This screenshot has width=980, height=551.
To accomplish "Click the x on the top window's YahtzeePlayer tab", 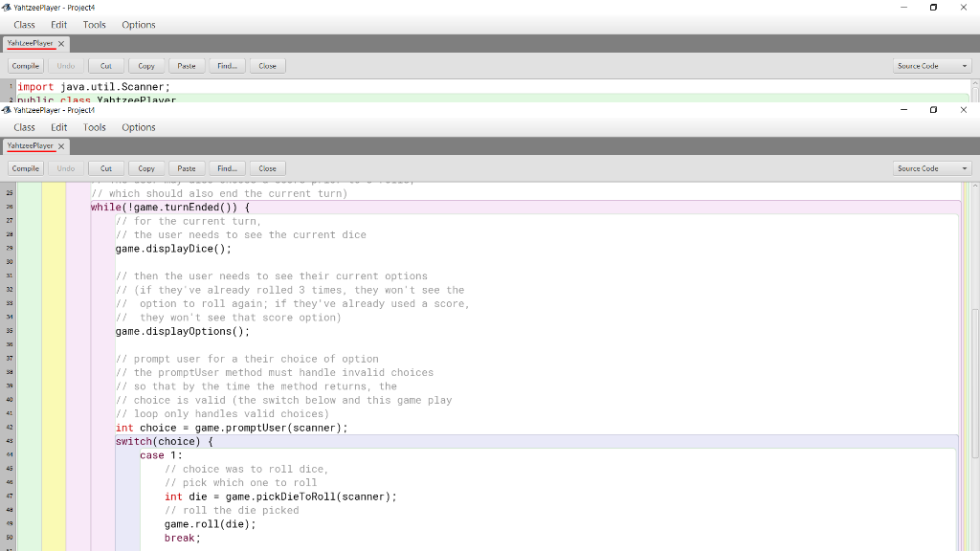I will (59, 43).
